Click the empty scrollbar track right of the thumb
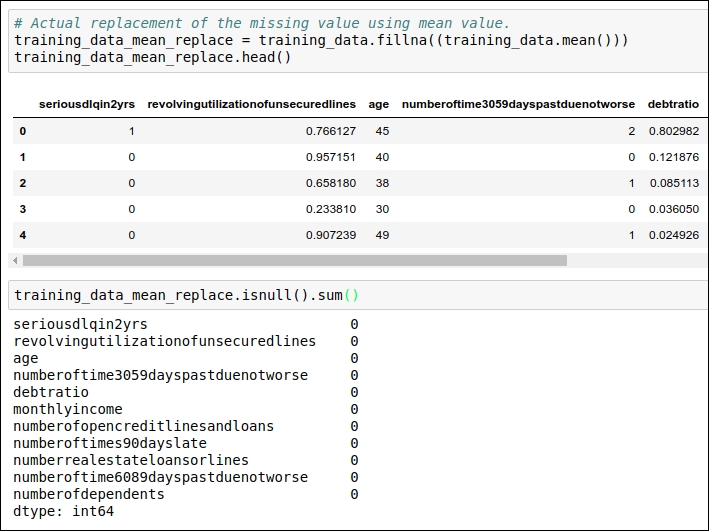The image size is (709, 531). tap(637, 261)
